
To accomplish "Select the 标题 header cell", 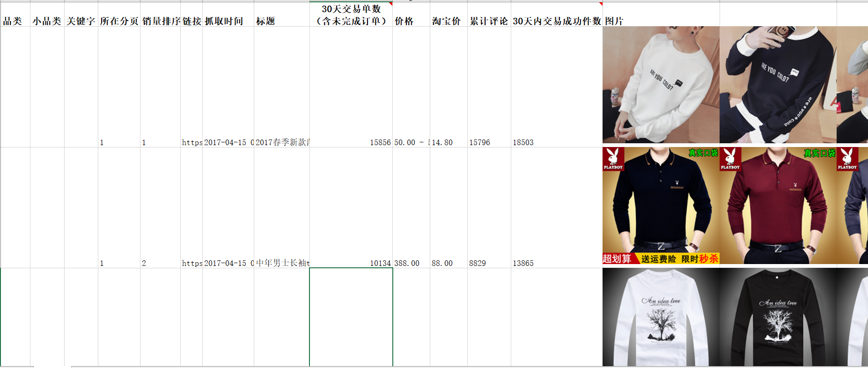I will (x=282, y=15).
